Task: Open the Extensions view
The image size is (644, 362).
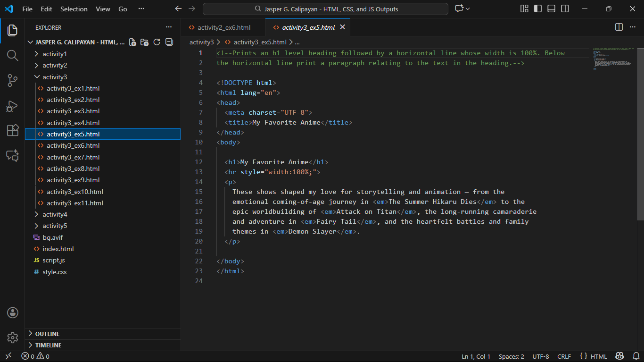Action: [12, 131]
